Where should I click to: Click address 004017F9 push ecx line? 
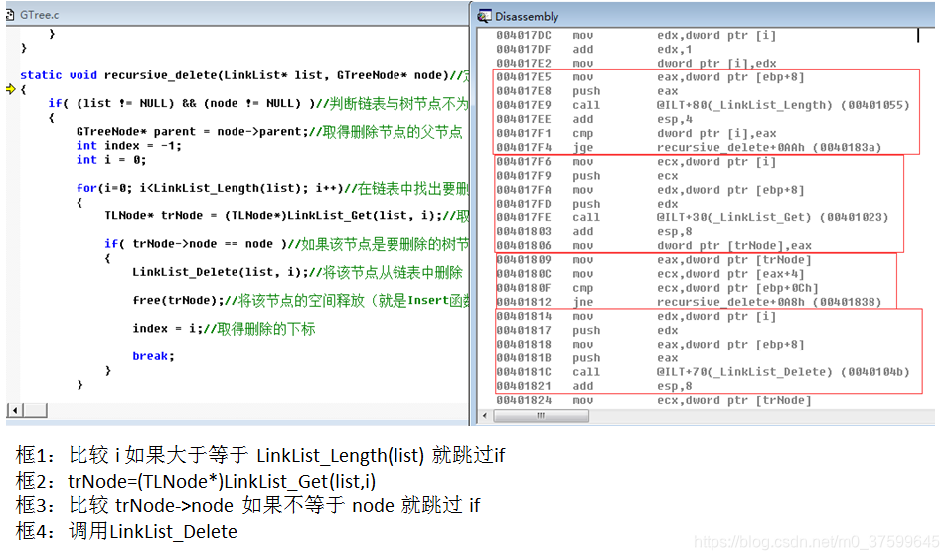pyautogui.click(x=587, y=176)
